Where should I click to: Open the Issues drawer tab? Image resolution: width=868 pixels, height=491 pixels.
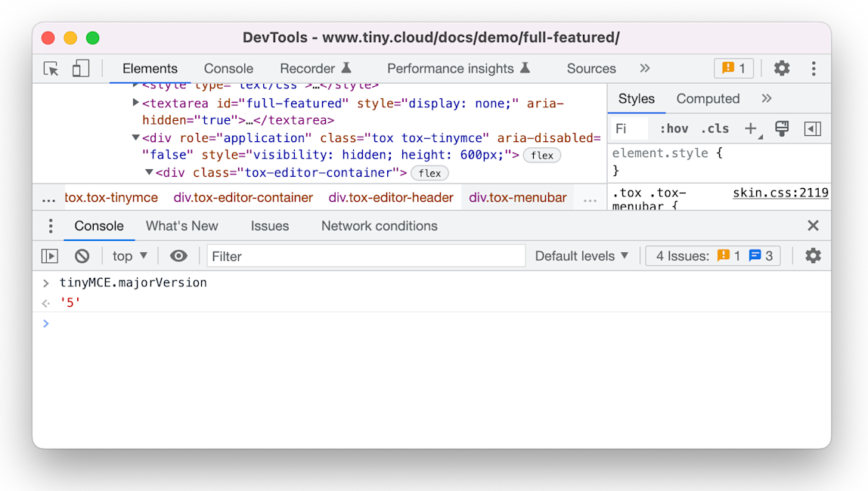pyautogui.click(x=270, y=226)
